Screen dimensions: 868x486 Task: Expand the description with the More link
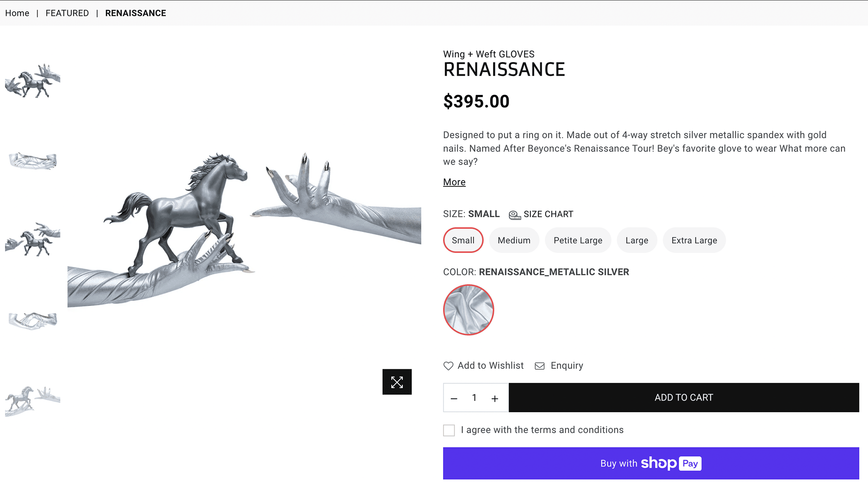454,182
